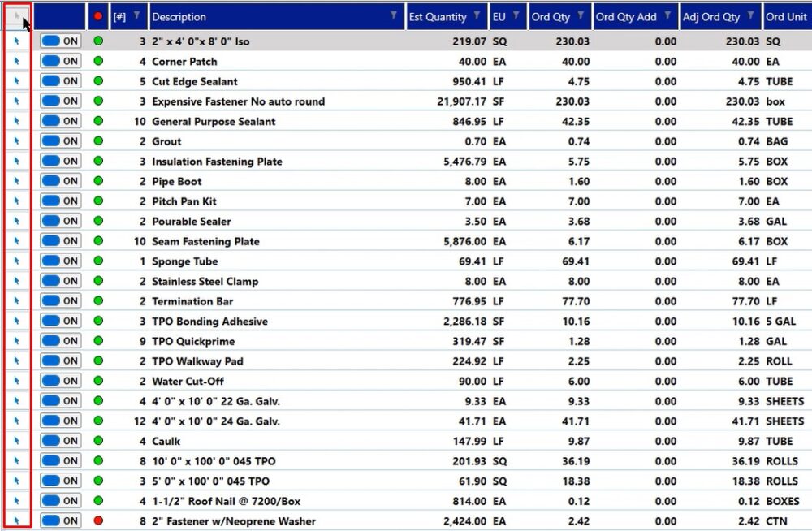The width and height of the screenshot is (812, 531).
Task: Sort by Adj Ord Qty column header
Action: pos(711,16)
